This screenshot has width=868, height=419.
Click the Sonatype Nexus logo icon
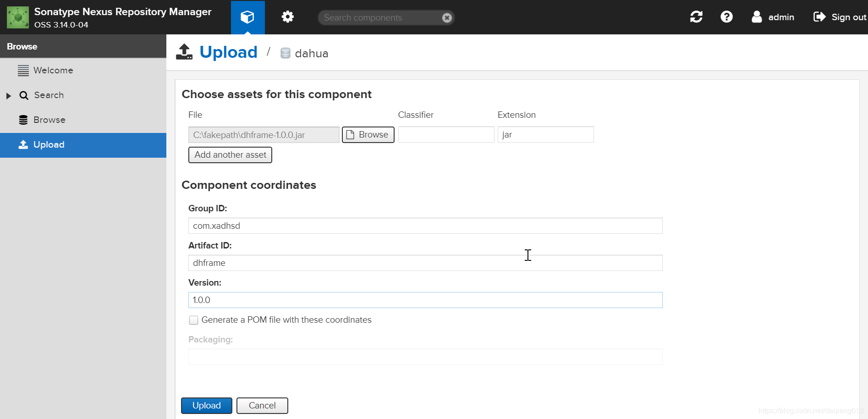tap(17, 17)
